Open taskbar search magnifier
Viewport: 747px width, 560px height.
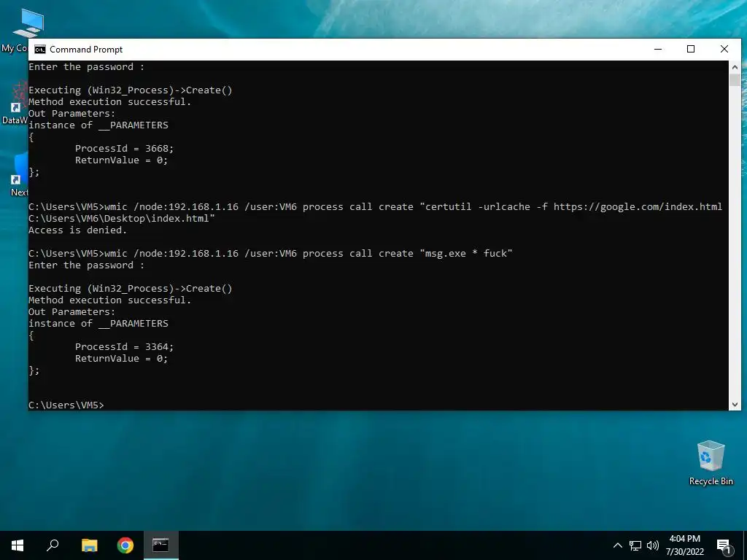click(x=53, y=545)
